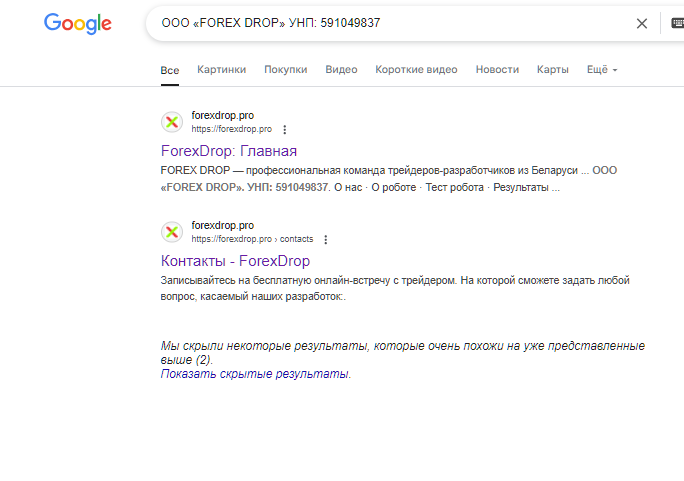Click the https://forexdrop.pro URL of the first result
This screenshot has height=481, width=684.
point(232,129)
